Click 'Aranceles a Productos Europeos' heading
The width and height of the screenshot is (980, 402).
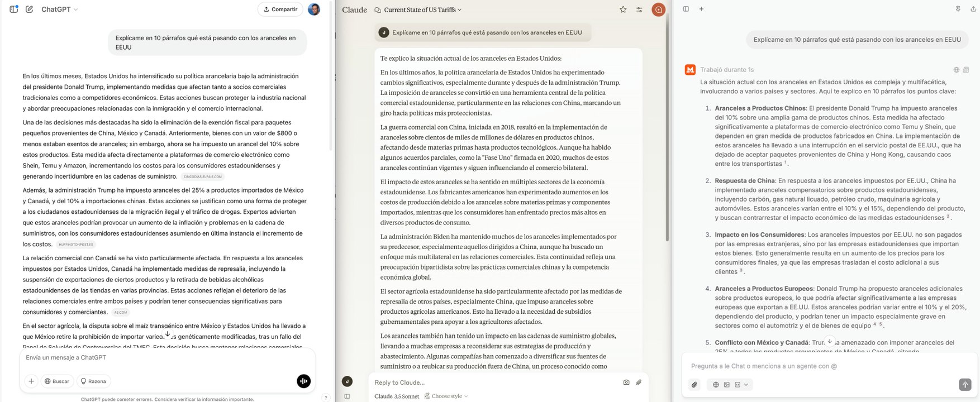click(x=764, y=289)
